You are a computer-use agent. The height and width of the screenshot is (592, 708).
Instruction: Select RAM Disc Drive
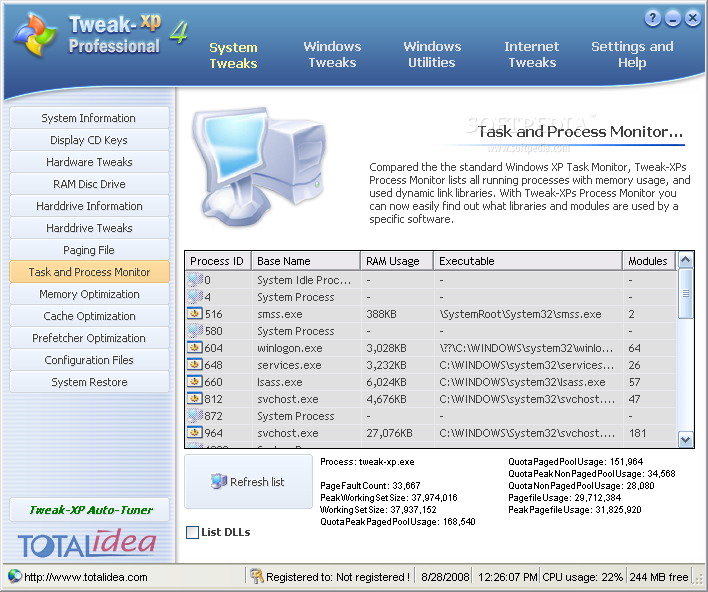click(x=89, y=184)
